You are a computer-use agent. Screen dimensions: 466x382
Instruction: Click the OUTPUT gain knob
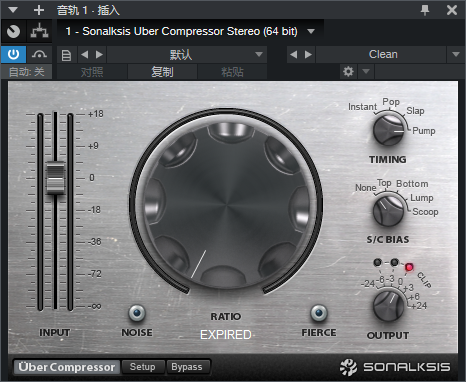389,306
